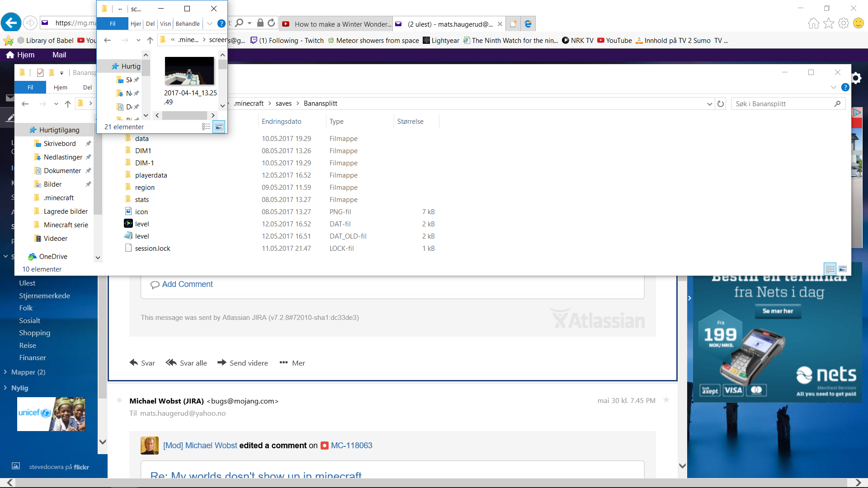Open the Visn tab in small screenshots window
This screenshot has height=488, width=868.
coord(165,24)
